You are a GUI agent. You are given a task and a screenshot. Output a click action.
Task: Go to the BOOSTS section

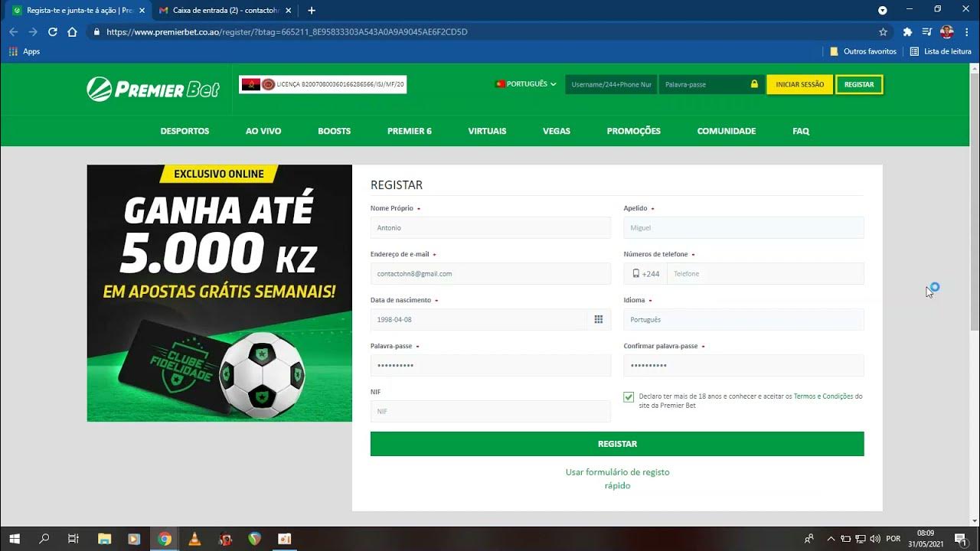[x=335, y=131]
